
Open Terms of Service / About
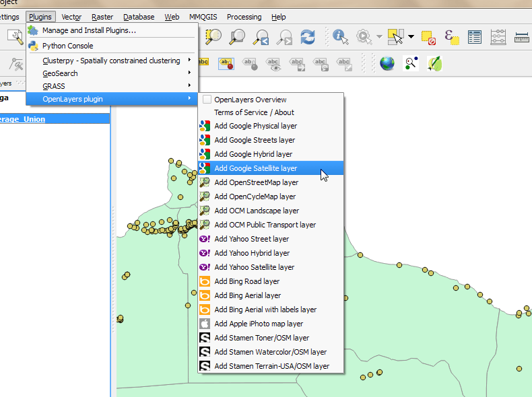click(x=254, y=112)
